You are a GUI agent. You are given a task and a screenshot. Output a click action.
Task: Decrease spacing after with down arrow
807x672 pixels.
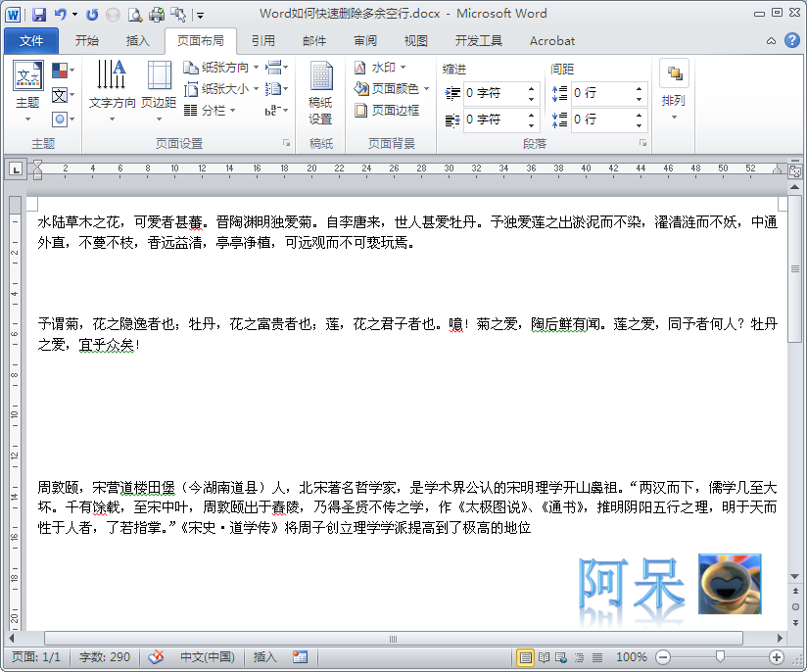click(x=640, y=125)
